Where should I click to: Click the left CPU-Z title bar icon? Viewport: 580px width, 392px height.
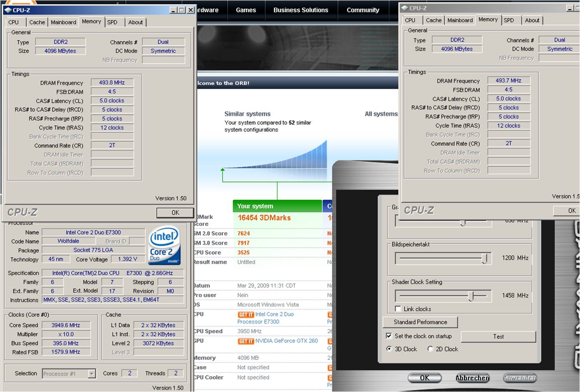click(8, 10)
